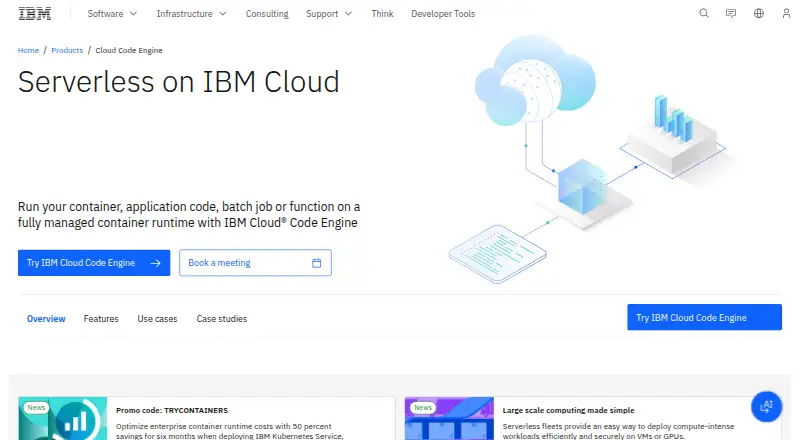The height and width of the screenshot is (440, 800).
Task: Open the user profile icon
Action: 786,13
